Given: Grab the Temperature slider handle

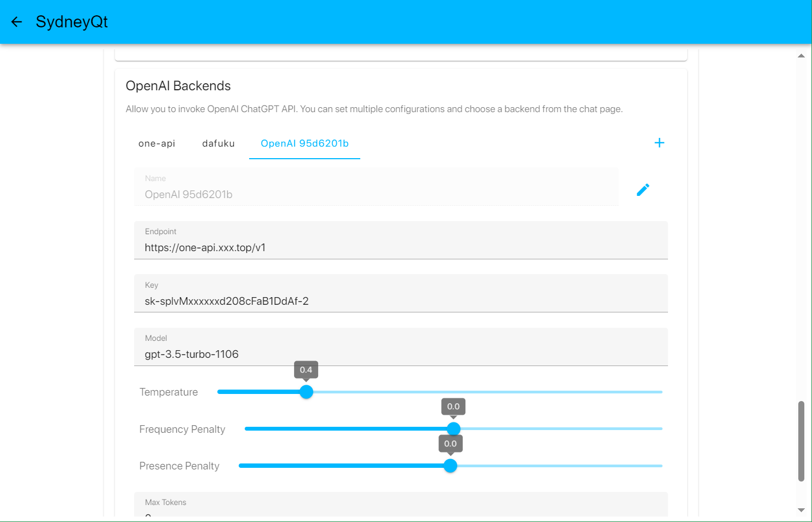Looking at the screenshot, I should 307,392.
